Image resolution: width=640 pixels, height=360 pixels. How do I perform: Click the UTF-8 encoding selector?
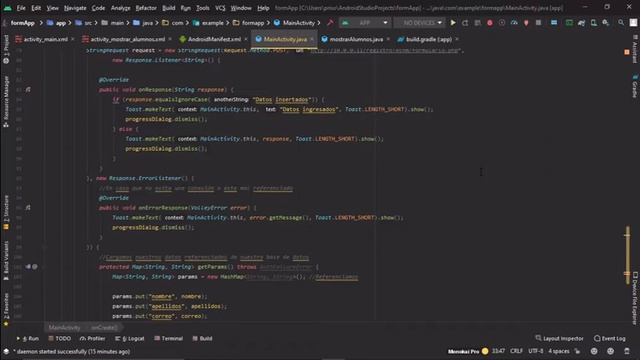pyautogui.click(x=536, y=351)
